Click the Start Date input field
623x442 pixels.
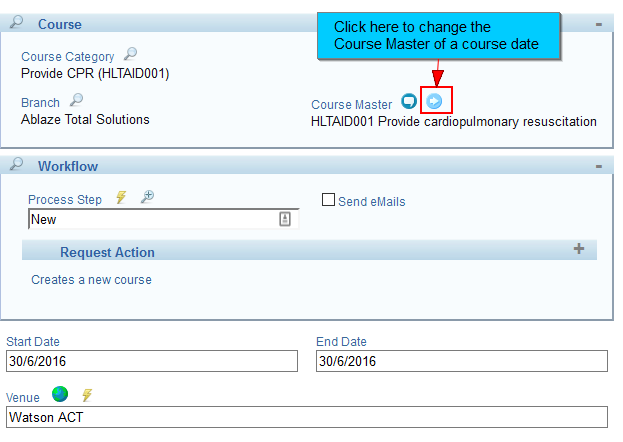152,361
